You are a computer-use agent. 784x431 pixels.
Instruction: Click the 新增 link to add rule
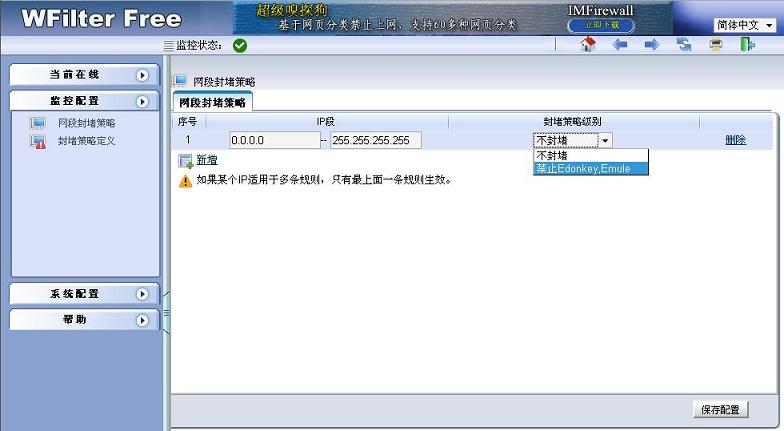206,160
